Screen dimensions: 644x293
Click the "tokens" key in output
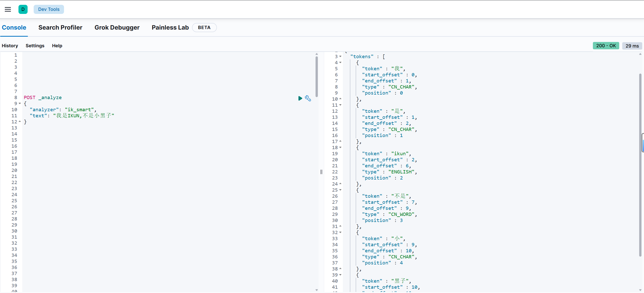point(362,57)
